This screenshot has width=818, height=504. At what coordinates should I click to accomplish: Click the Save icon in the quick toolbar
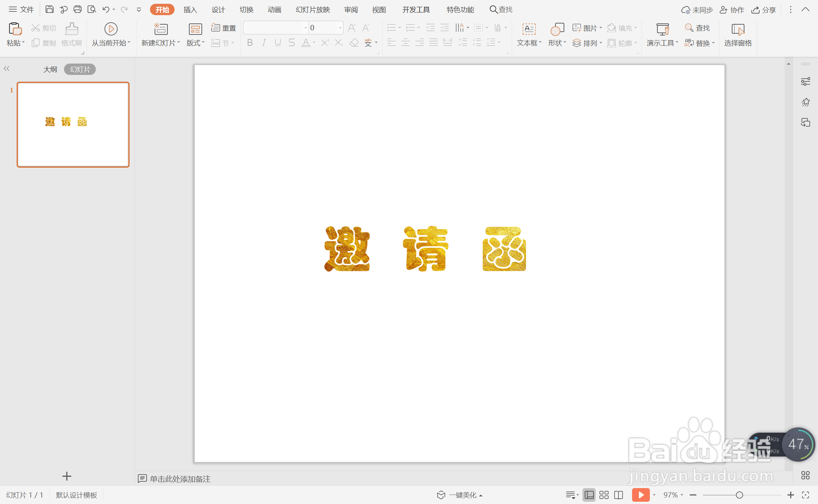[49, 9]
